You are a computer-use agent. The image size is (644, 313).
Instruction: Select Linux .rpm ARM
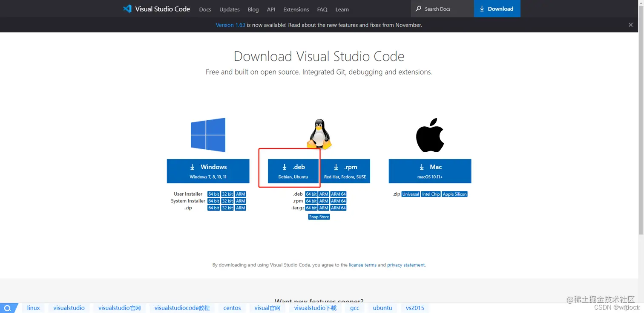[324, 201]
